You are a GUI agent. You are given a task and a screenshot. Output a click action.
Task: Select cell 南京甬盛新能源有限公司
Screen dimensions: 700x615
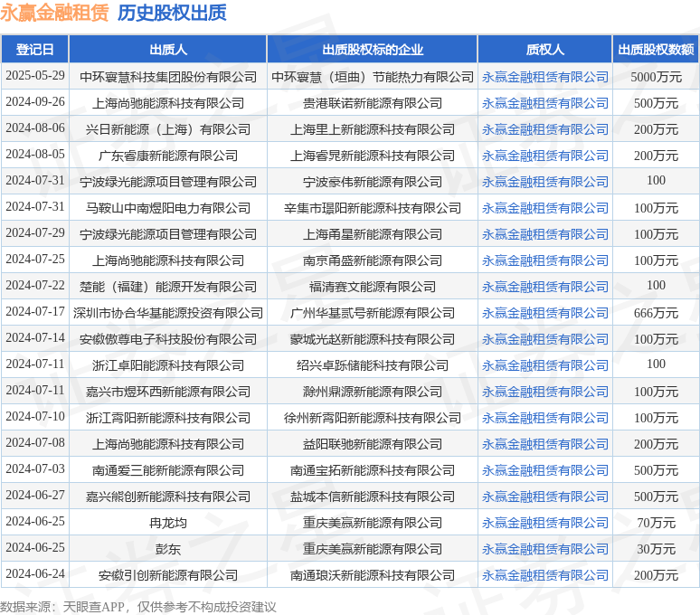pos(373,260)
